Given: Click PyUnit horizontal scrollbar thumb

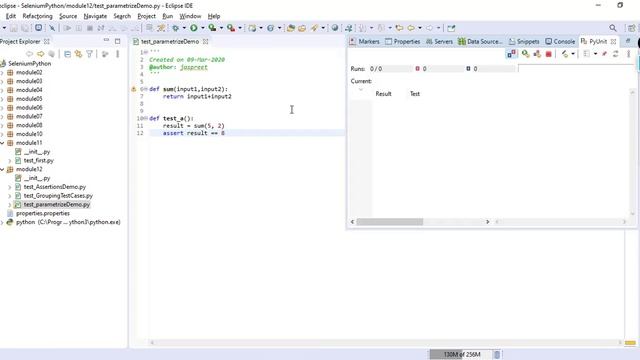Looking at the screenshot, I should point(390,222).
